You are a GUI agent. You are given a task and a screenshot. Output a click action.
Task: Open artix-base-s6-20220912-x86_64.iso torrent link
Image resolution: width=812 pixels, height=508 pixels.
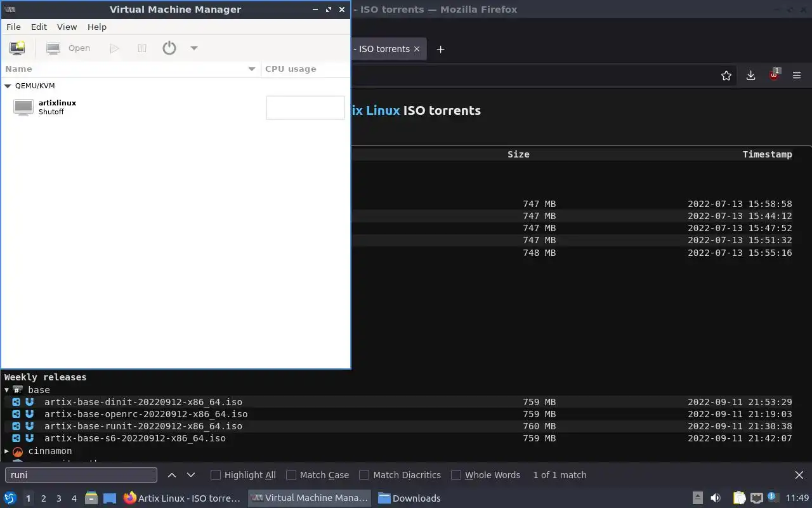tap(134, 438)
